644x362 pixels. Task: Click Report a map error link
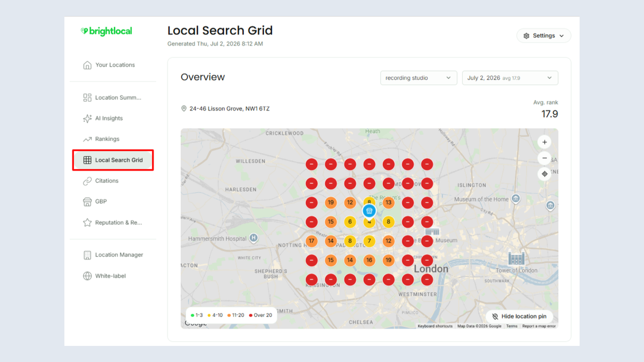pos(539,326)
